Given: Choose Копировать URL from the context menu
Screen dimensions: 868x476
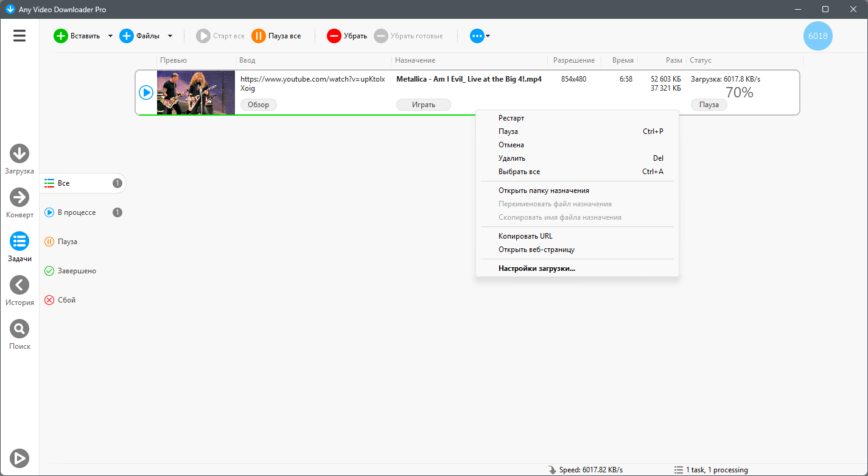Looking at the screenshot, I should coord(577,236).
